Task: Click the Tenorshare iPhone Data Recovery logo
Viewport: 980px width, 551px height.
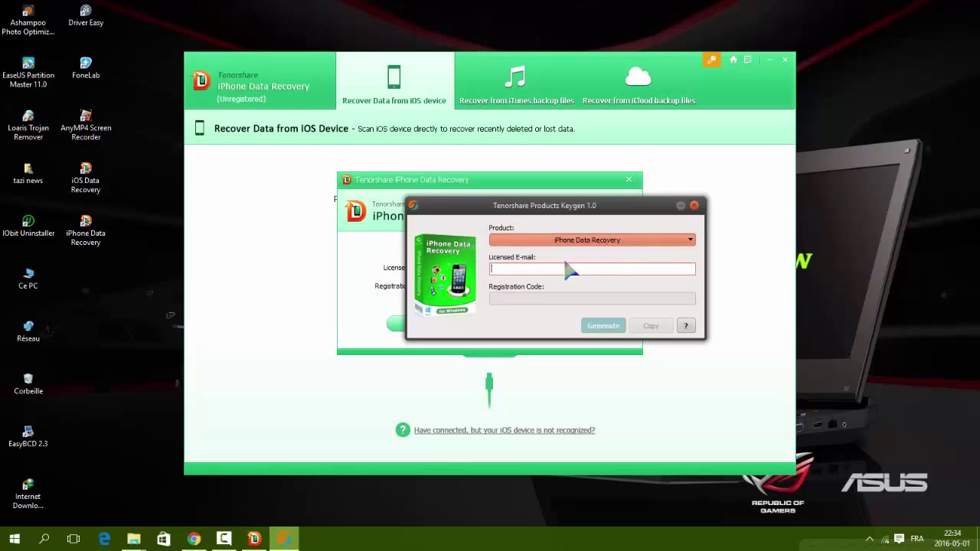Action: (x=201, y=80)
